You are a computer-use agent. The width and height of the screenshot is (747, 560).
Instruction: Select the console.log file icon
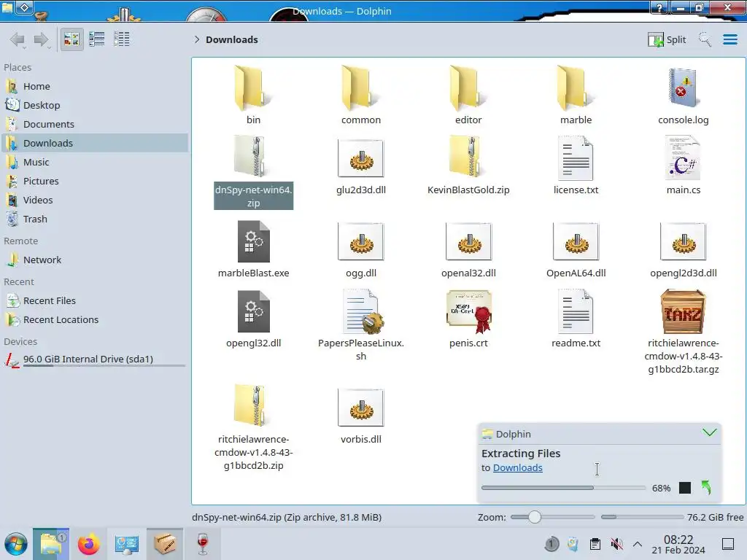683,88
